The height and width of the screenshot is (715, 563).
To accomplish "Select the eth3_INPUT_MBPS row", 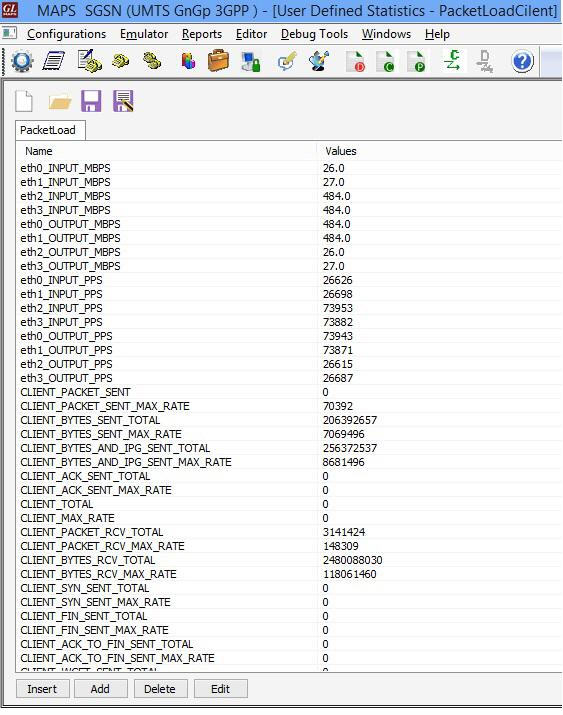I will click(289, 210).
